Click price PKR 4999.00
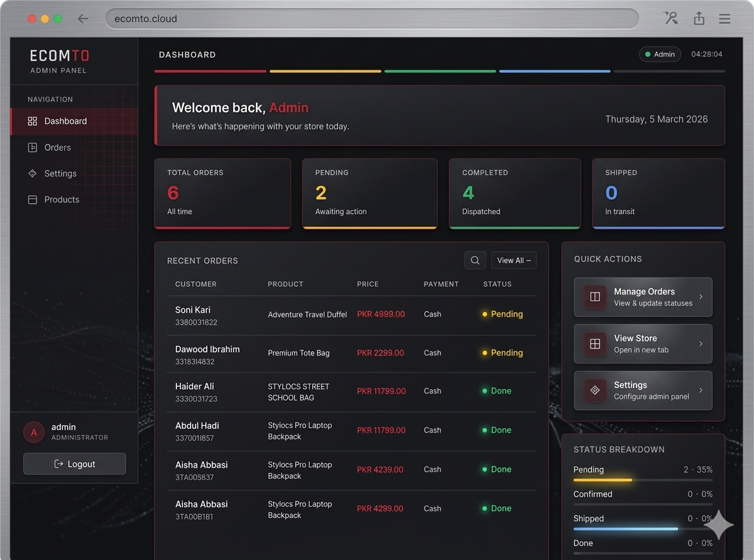 pyautogui.click(x=381, y=314)
